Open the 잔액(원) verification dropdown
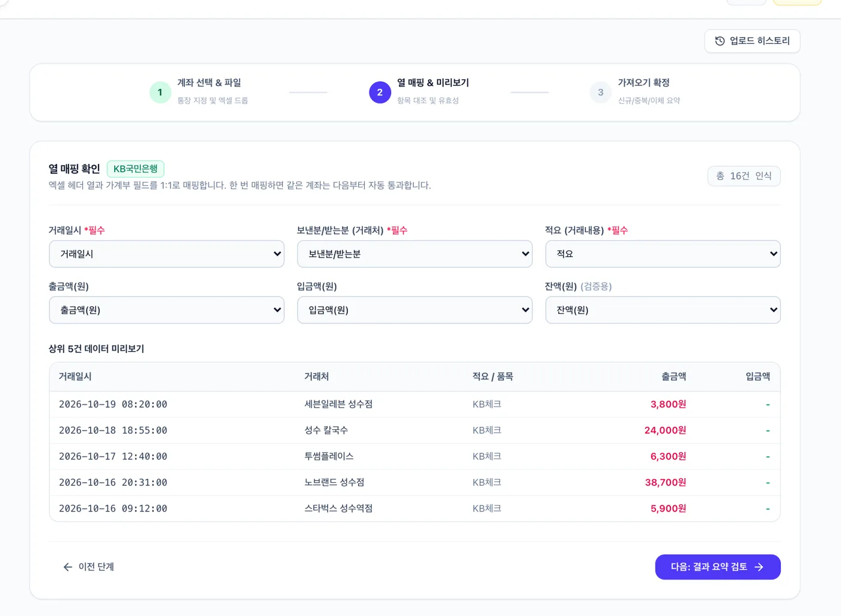The image size is (841, 616). click(663, 310)
